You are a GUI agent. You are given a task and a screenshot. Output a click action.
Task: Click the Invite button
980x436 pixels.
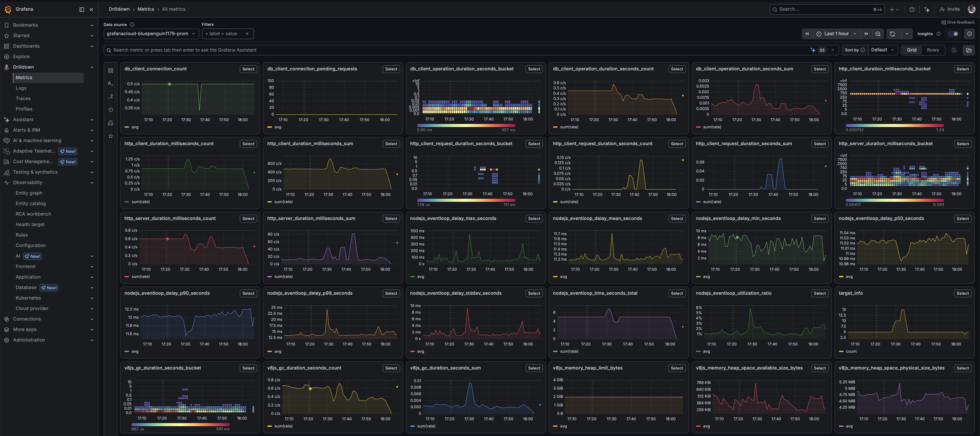950,9
